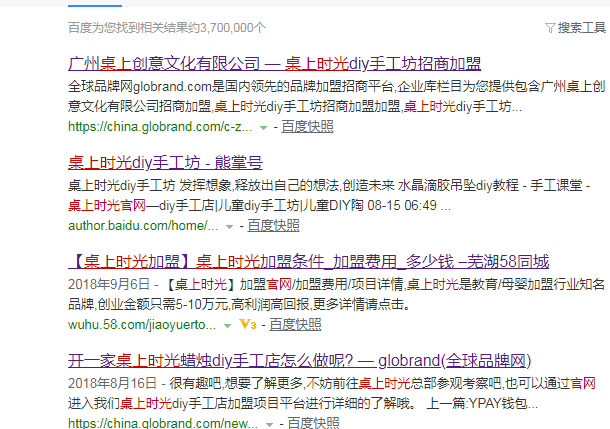Open result 桌上时光diy手工坊 - 熊掌号
The image size is (610, 429).
coord(165,162)
